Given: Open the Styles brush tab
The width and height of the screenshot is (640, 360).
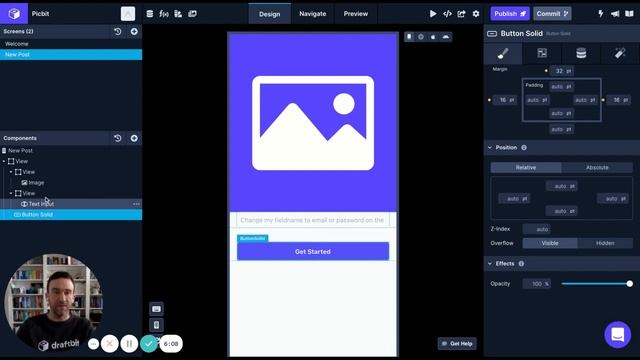Looking at the screenshot, I should 503,53.
